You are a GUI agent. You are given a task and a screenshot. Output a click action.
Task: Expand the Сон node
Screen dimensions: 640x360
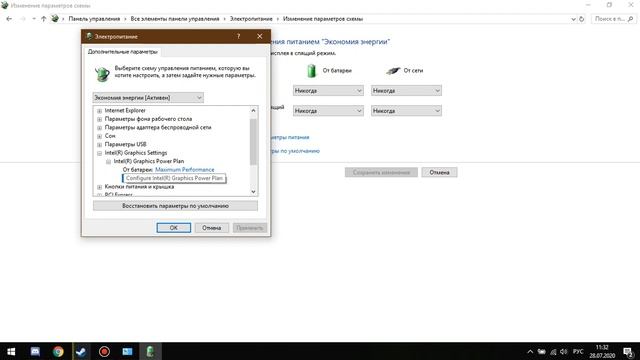coord(99,136)
